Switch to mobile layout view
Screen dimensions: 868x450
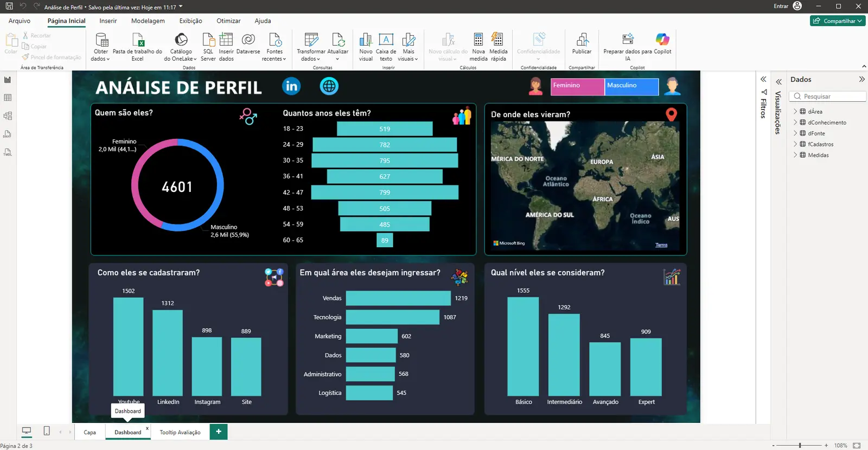point(47,431)
